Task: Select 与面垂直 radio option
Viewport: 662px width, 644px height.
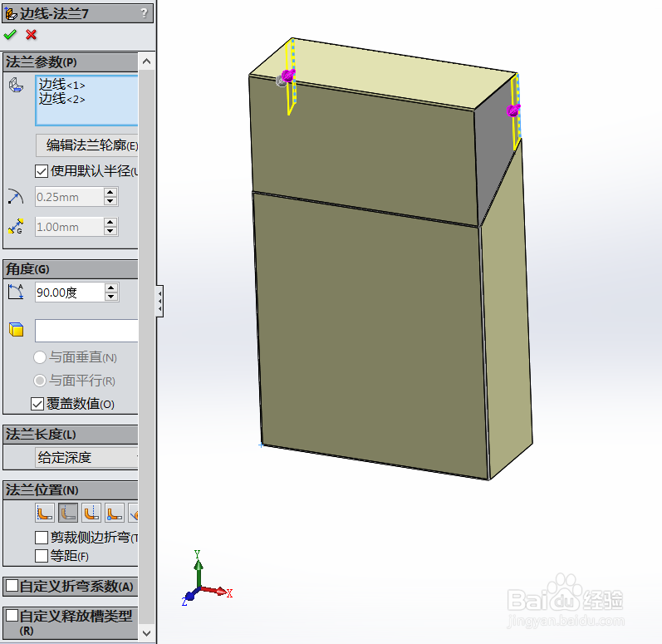Action: point(40,357)
